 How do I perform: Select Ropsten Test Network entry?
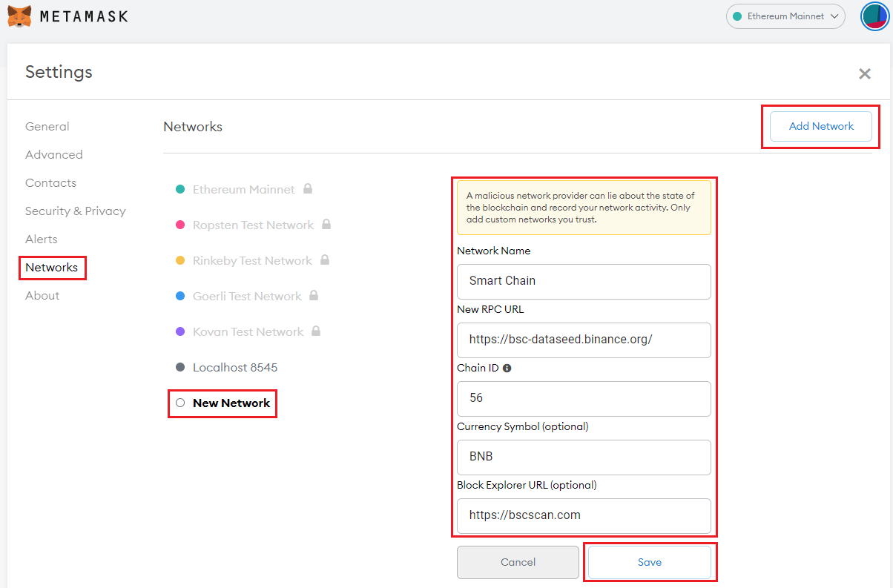[253, 225]
